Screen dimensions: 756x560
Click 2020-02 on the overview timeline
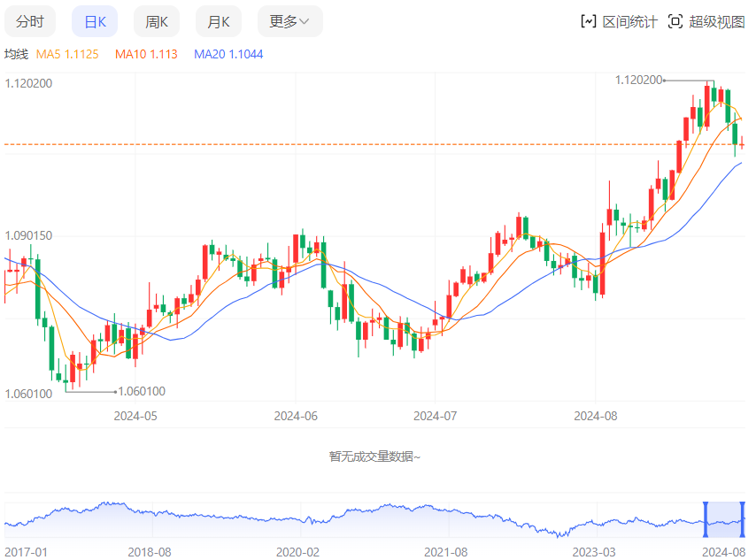[297, 552]
